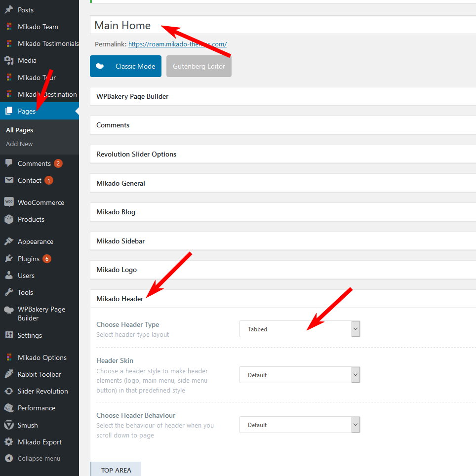Open the Settings menu item

click(30, 335)
